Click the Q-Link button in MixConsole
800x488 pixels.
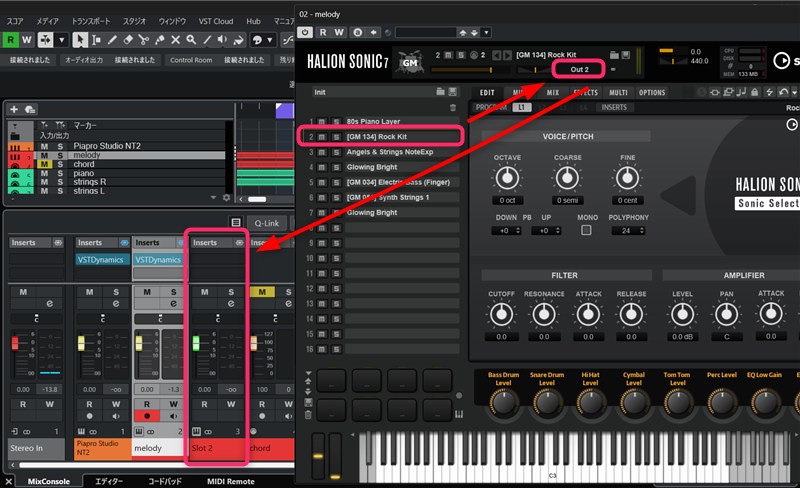(x=267, y=223)
